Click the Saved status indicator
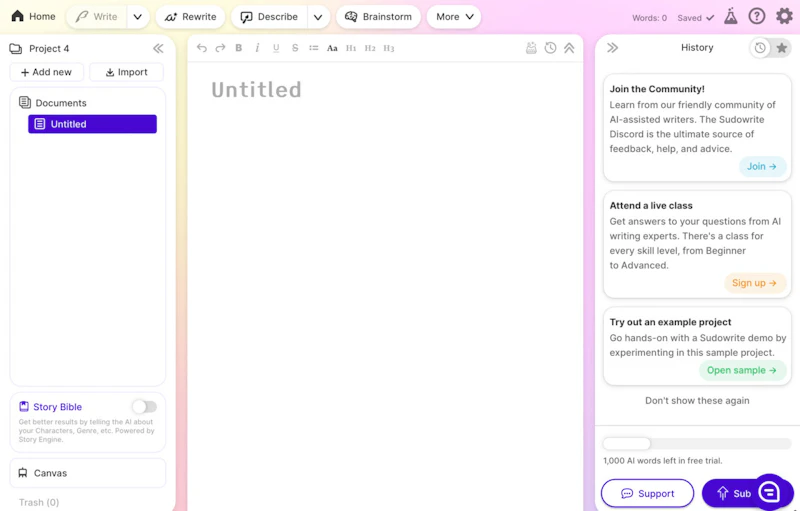Image resolution: width=800 pixels, height=511 pixels. tap(695, 18)
